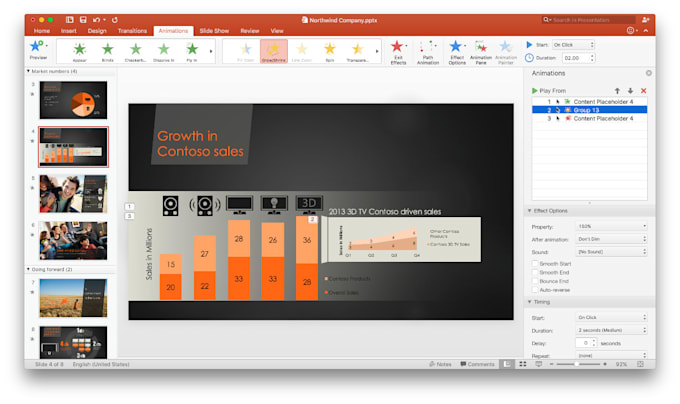This screenshot has height=404, width=680.
Task: Click the Preview animation button
Action: tap(38, 49)
